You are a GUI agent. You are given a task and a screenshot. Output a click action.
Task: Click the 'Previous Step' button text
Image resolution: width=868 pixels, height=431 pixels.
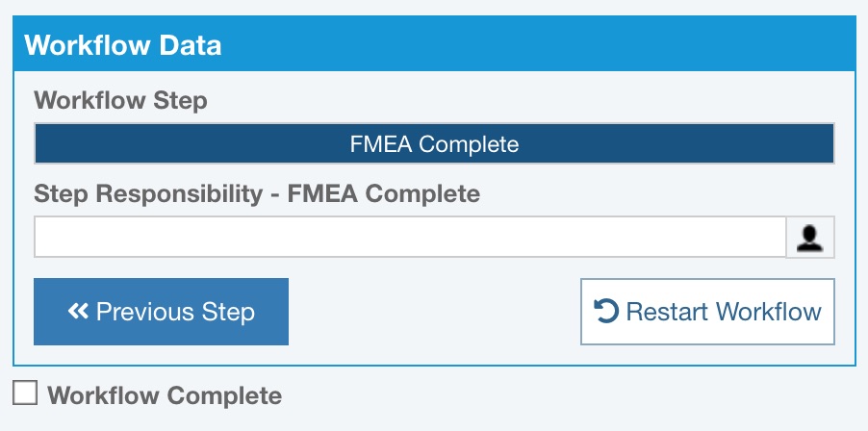(x=175, y=312)
